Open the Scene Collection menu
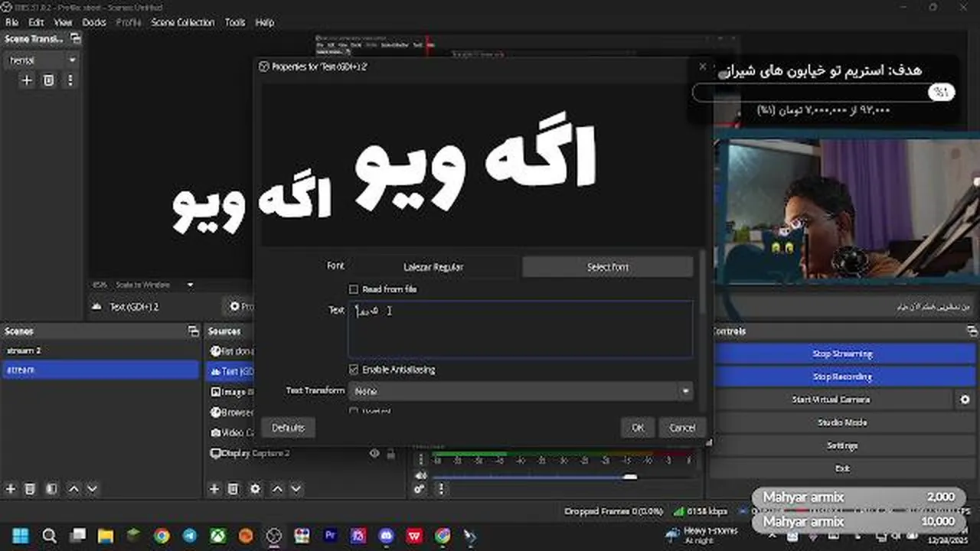 point(183,22)
